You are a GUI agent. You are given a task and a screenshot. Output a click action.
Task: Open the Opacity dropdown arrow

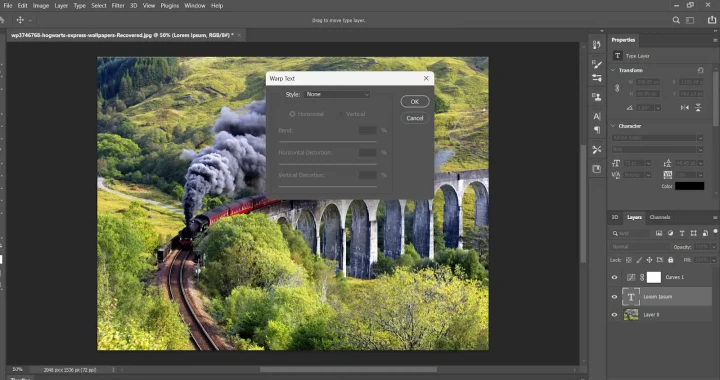714,247
